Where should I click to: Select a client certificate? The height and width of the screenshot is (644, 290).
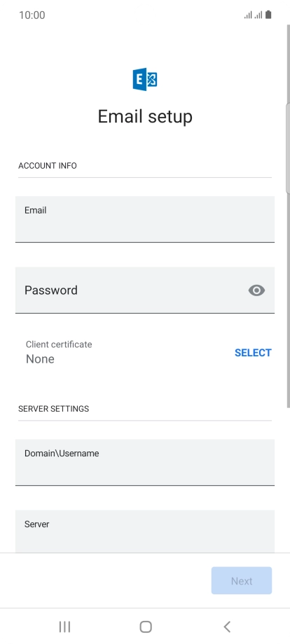pos(253,353)
